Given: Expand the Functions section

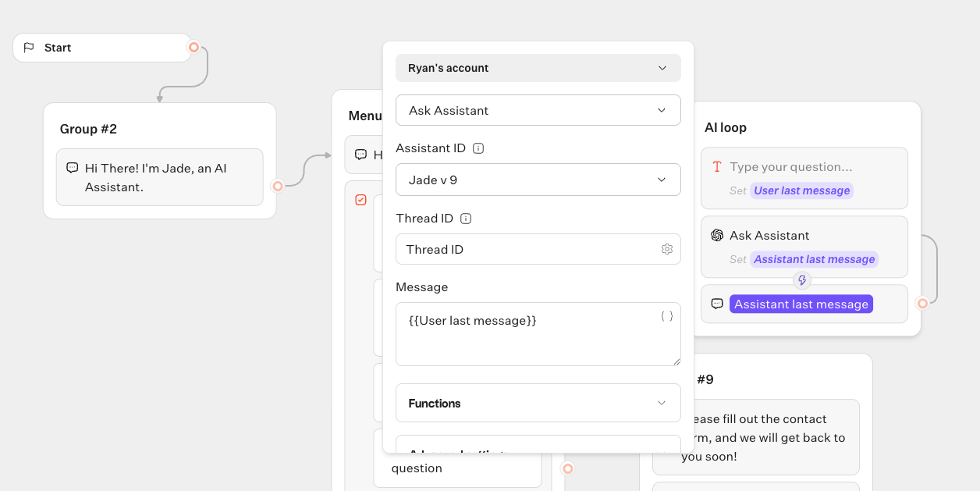Looking at the screenshot, I should click(x=538, y=403).
